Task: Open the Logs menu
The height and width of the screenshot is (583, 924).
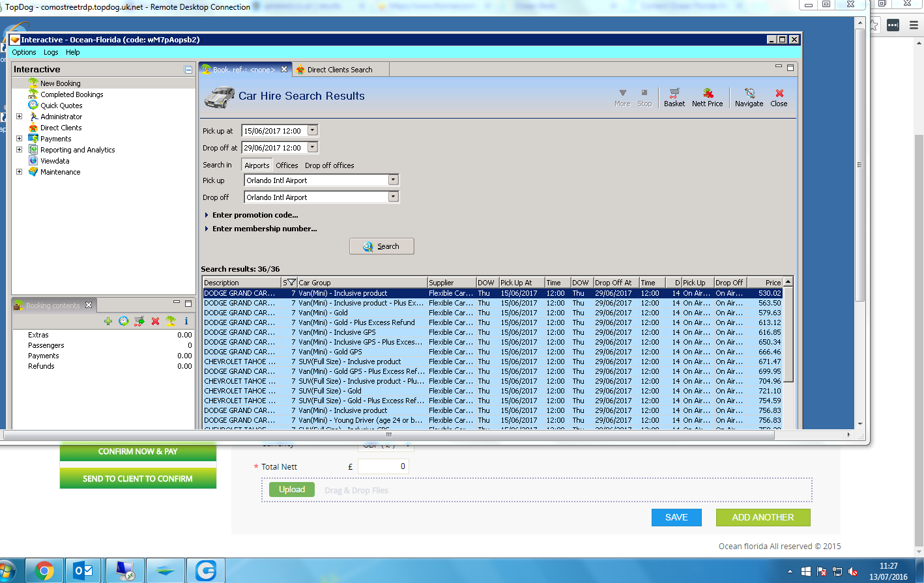Action: 51,52
